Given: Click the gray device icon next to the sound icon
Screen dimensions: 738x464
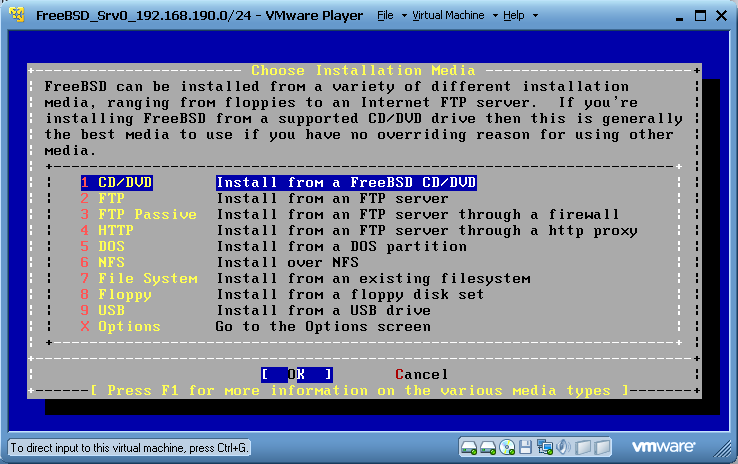Looking at the screenshot, I should coord(583,447).
